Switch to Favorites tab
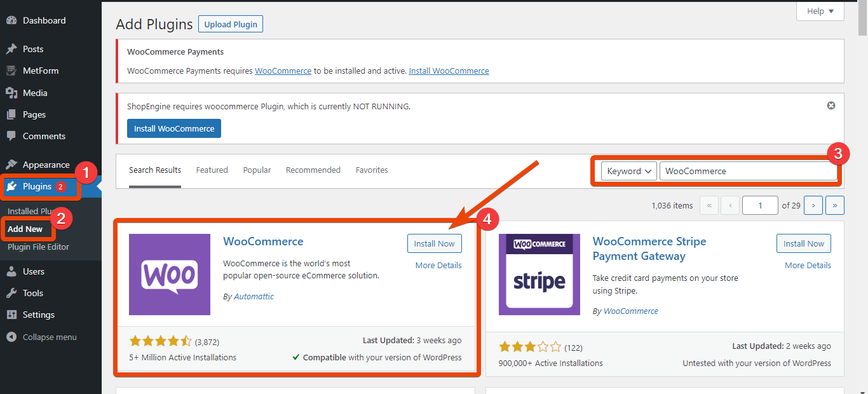The height and width of the screenshot is (394, 868). 372,170
